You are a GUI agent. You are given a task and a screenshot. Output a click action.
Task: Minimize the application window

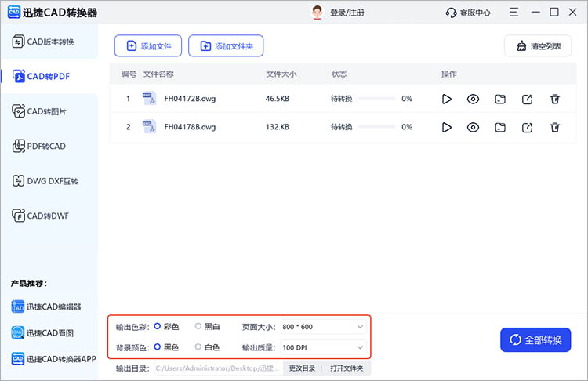pyautogui.click(x=535, y=12)
